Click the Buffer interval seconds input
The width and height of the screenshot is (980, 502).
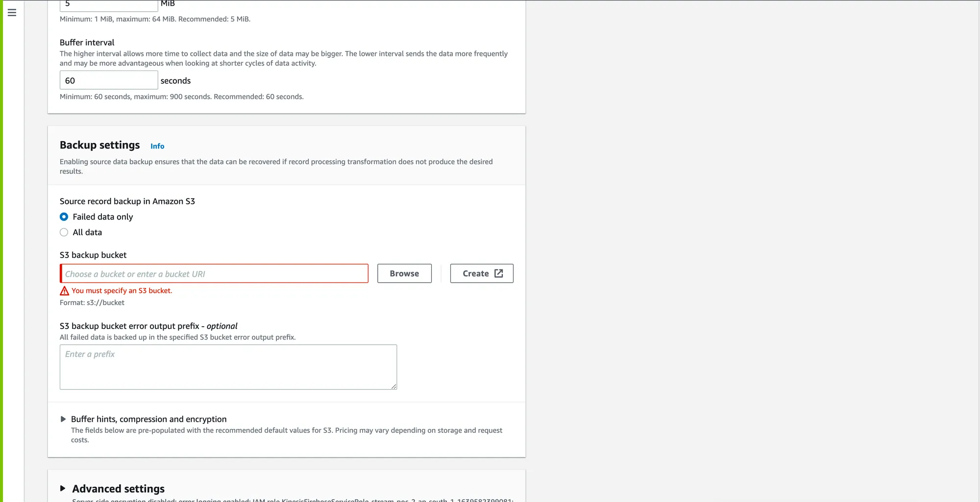pos(109,80)
